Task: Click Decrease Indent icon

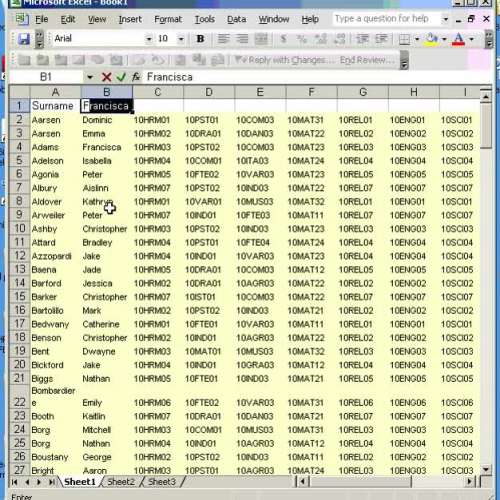Action: click(x=363, y=39)
